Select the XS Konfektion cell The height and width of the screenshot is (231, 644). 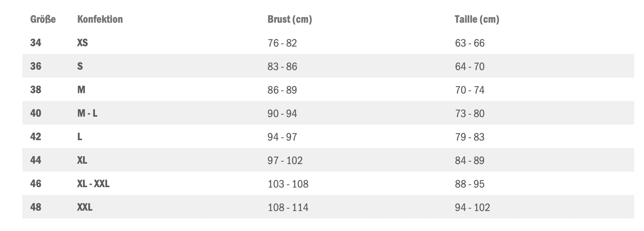point(82,43)
